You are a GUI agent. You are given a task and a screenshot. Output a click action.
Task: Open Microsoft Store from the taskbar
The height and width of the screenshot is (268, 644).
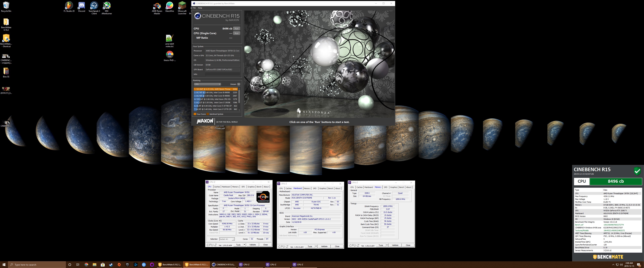(102, 264)
